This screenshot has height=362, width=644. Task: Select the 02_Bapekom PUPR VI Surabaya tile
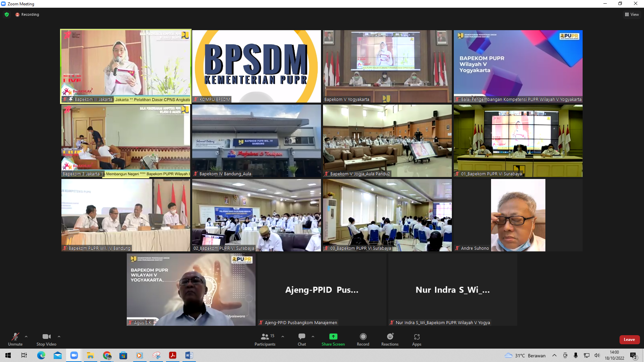(257, 215)
